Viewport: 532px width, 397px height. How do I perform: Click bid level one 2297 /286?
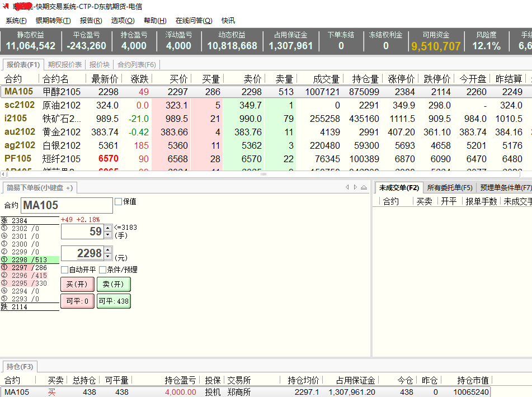30,267
